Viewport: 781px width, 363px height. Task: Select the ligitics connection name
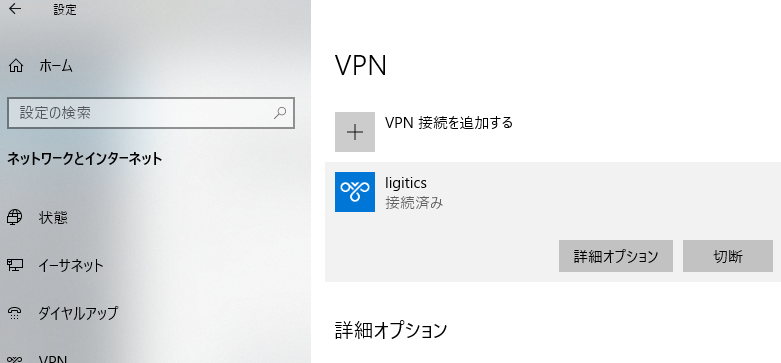pos(406,183)
